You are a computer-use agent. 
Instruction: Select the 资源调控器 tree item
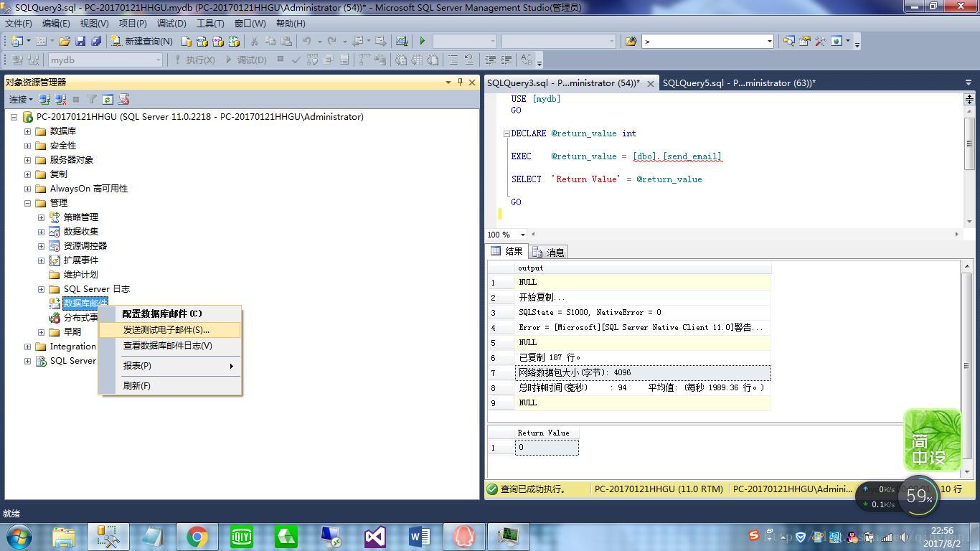click(85, 246)
